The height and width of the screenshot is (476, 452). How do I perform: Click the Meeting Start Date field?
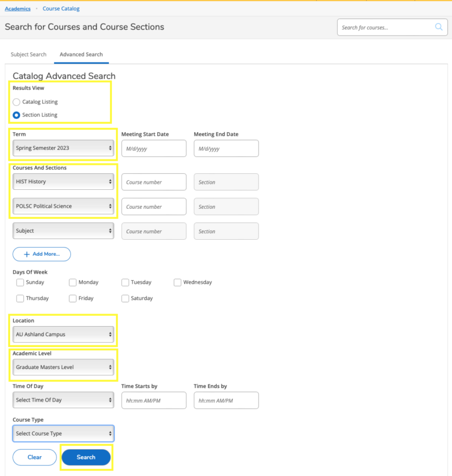[x=154, y=148]
